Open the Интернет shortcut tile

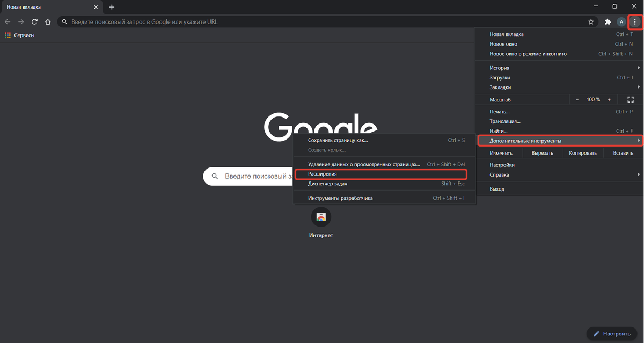tap(321, 223)
